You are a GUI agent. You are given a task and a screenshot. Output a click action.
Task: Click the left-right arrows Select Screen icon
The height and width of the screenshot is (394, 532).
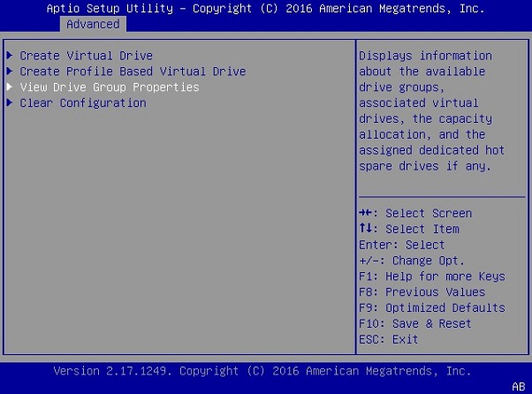pyautogui.click(x=366, y=213)
